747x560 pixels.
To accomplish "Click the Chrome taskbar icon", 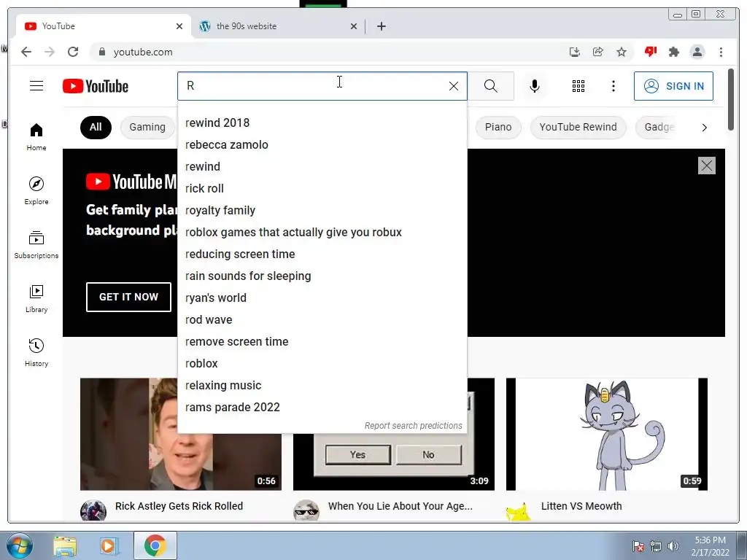I will tap(155, 545).
